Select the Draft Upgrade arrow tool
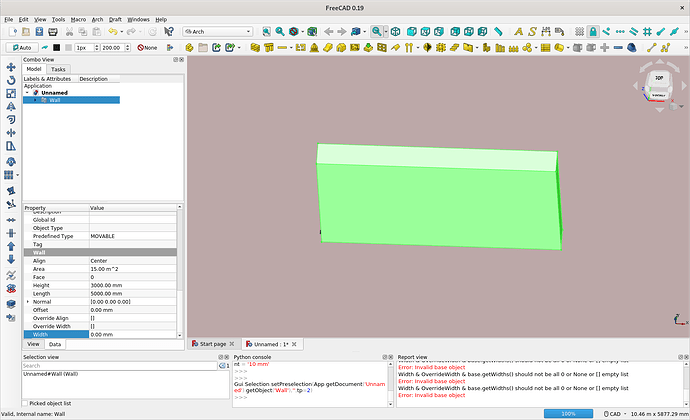This screenshot has width=690, height=420. (11, 247)
